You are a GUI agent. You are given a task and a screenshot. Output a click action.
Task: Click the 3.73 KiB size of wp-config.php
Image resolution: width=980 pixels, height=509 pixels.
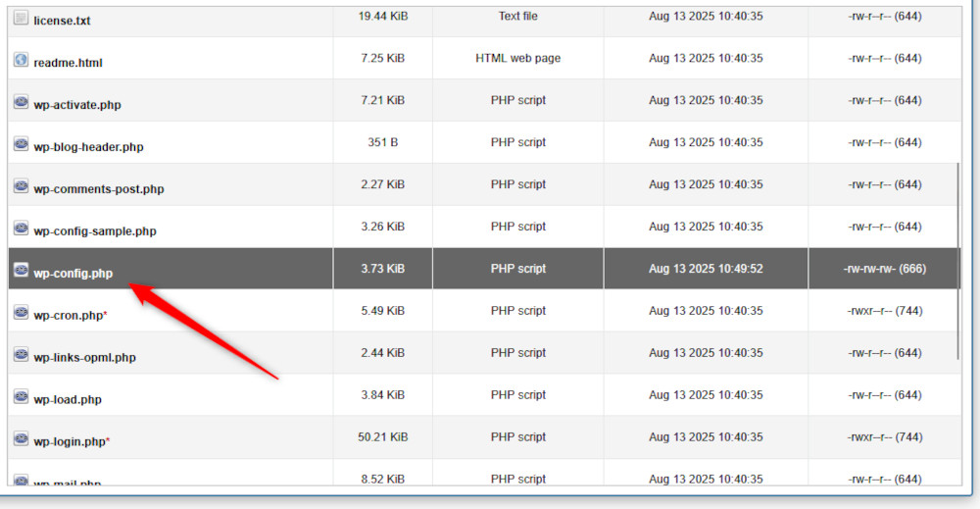coord(382,269)
